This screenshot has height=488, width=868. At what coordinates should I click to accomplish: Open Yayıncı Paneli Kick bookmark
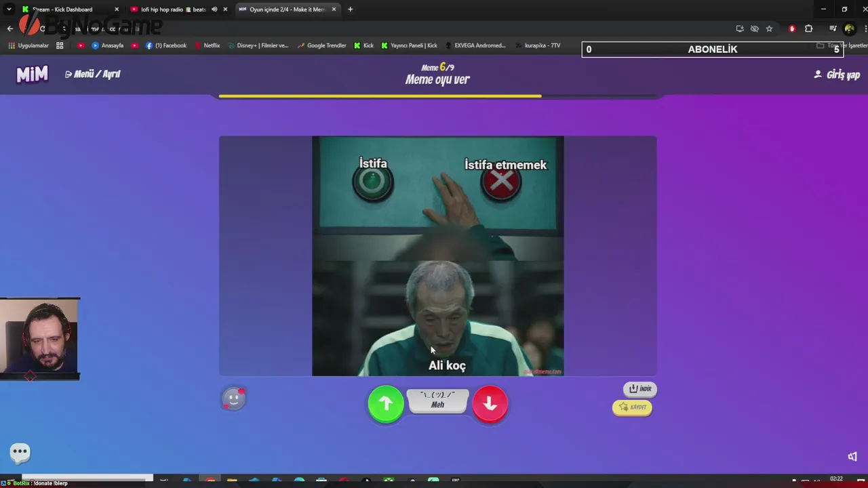(x=409, y=45)
